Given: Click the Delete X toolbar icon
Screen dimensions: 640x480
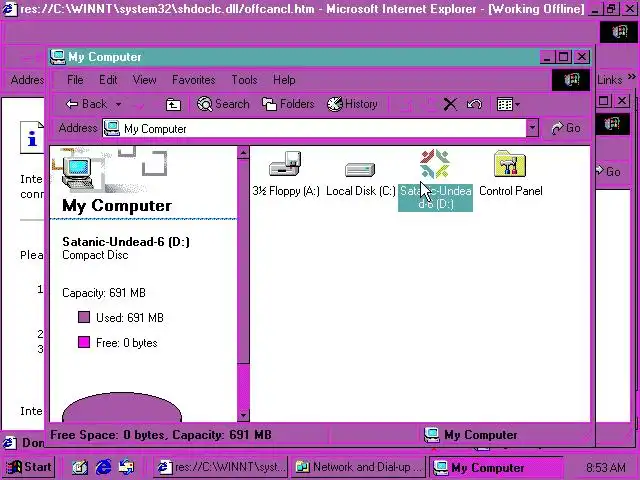Looking at the screenshot, I should click(450, 104).
